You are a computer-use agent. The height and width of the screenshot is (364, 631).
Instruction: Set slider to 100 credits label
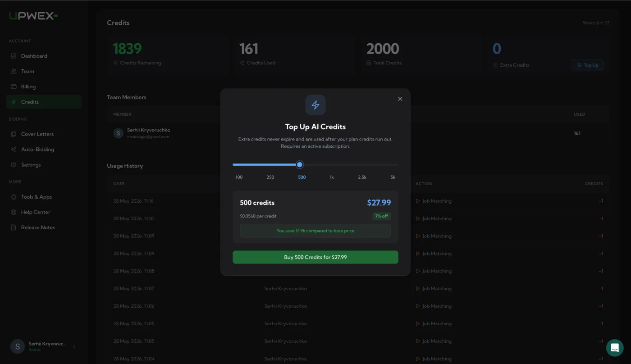tap(239, 177)
